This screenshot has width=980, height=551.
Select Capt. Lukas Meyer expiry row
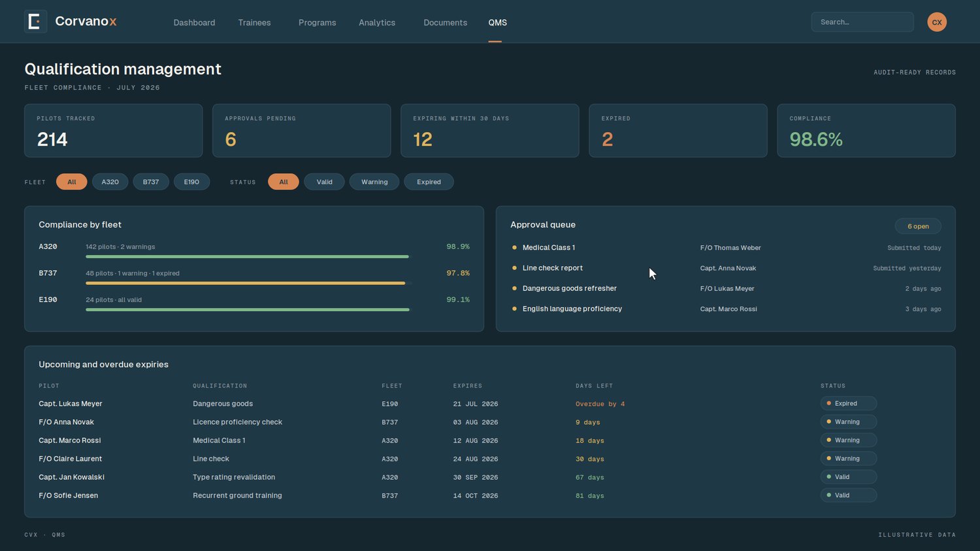point(490,404)
